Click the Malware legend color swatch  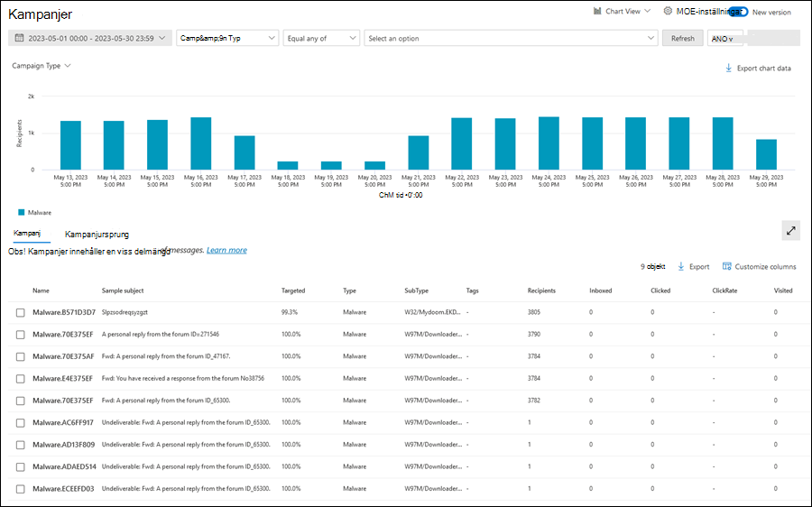[22, 212]
